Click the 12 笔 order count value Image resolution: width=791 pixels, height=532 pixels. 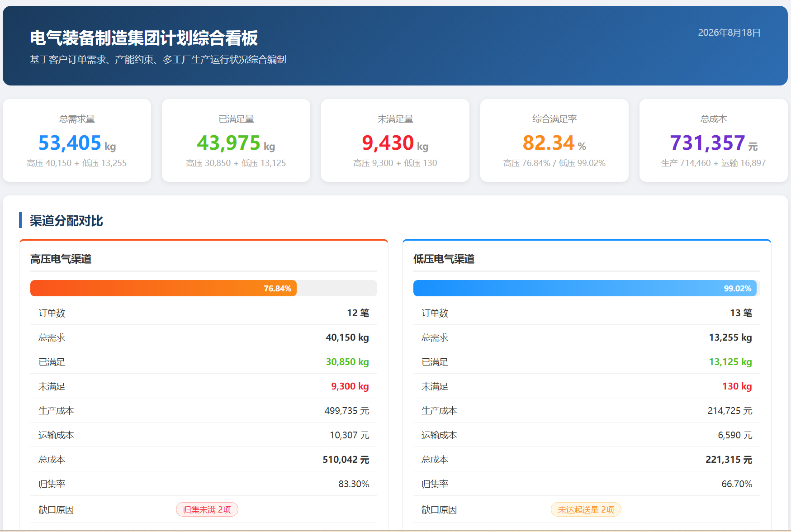(358, 313)
